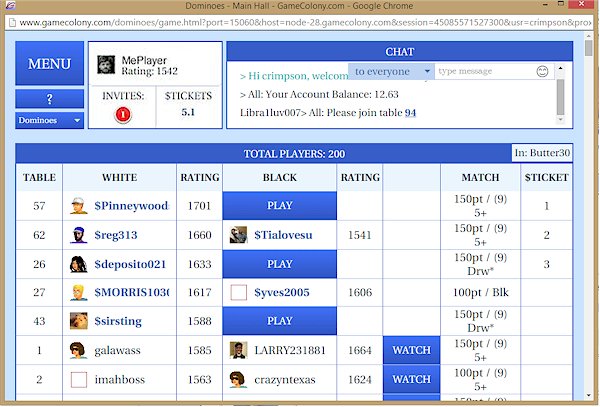The height and width of the screenshot is (407, 600).
Task: Open the red invites notification badge
Action: pos(123,114)
